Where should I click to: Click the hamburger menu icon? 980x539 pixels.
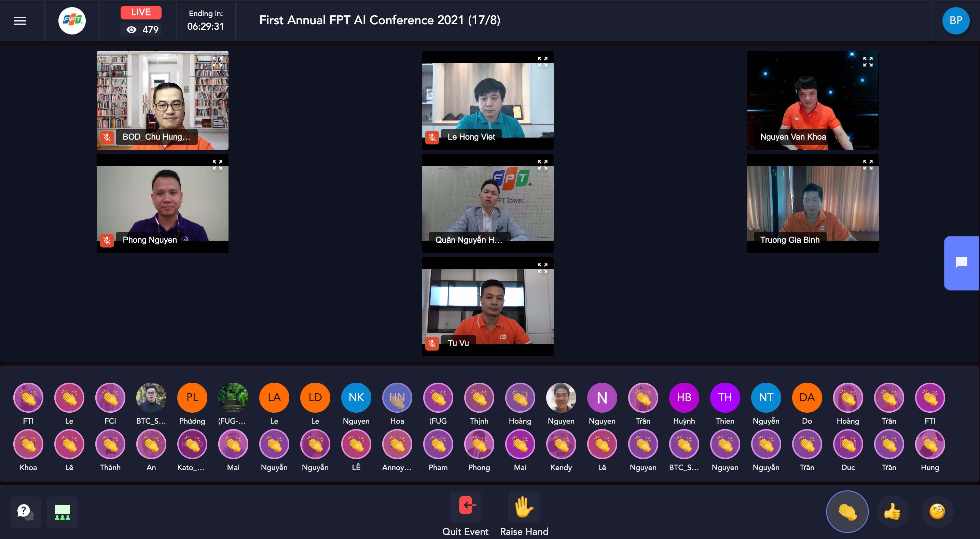[x=20, y=20]
